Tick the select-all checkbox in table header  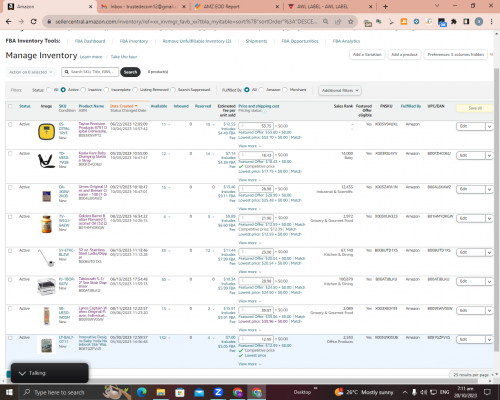pos(10,106)
